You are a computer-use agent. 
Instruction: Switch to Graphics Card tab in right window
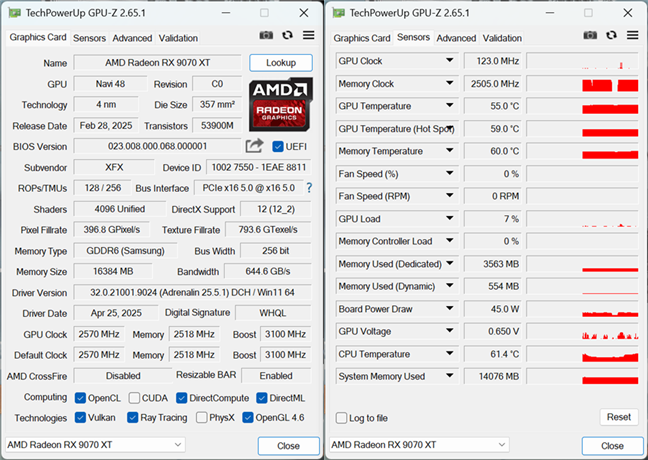pyautogui.click(x=362, y=38)
